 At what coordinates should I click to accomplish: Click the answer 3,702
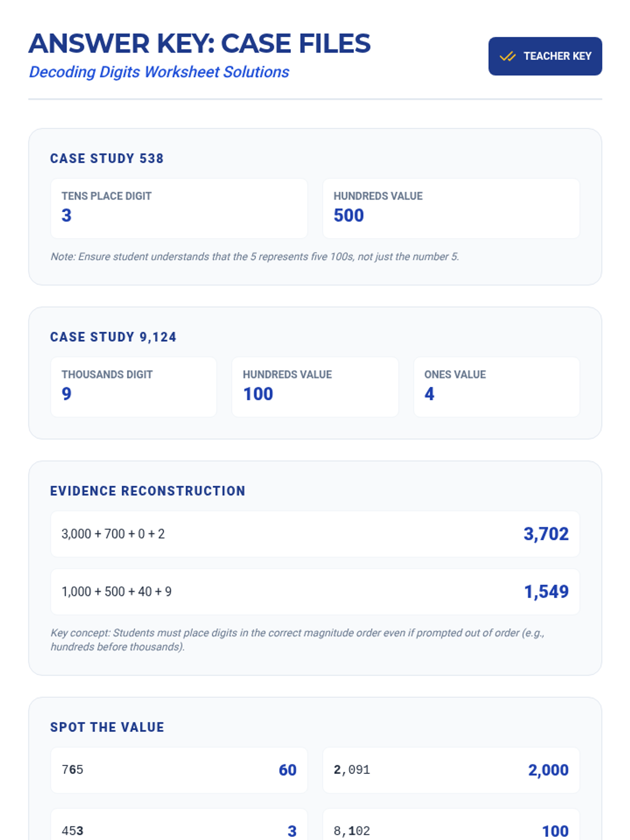coord(546,534)
